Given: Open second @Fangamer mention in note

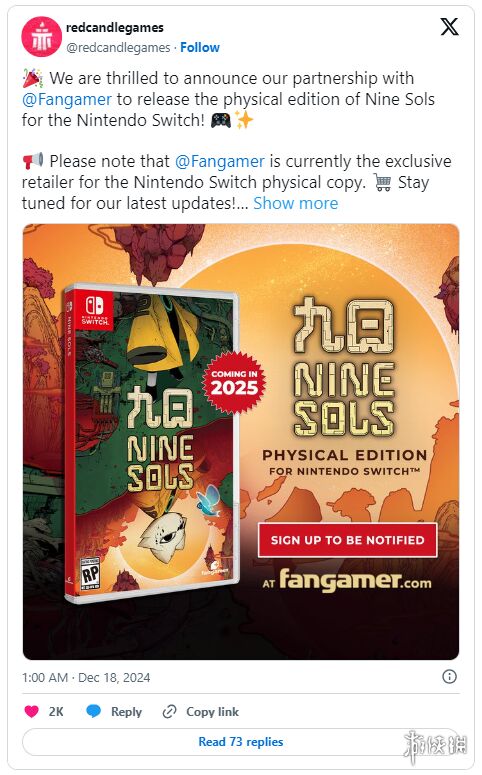Looking at the screenshot, I should point(220,161).
